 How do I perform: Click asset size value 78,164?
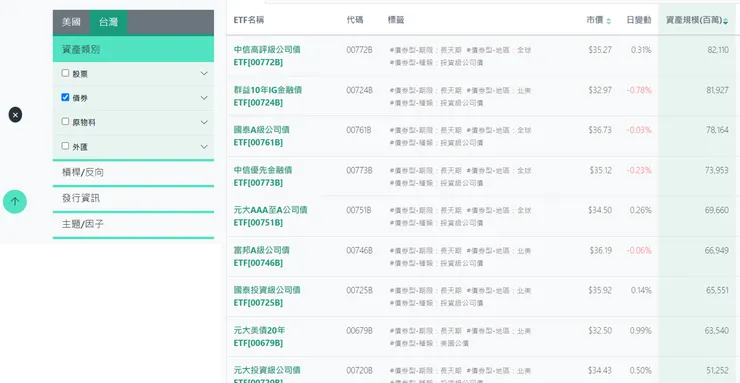[717, 130]
